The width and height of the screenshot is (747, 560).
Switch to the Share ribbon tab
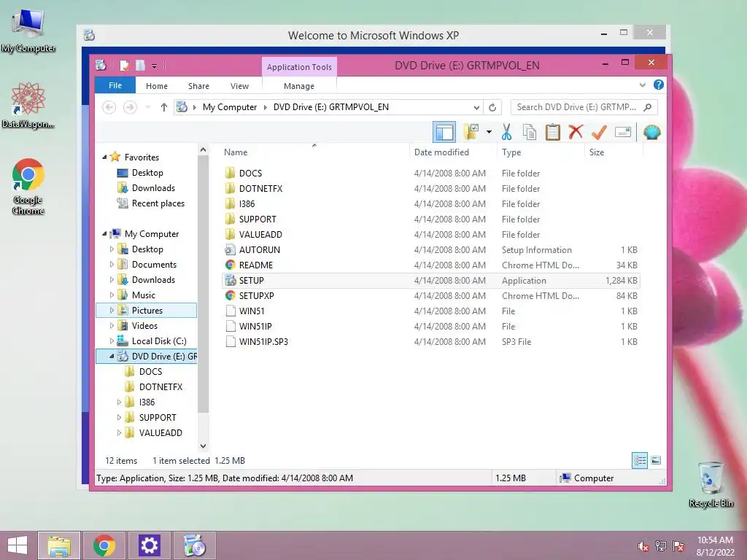tap(198, 86)
